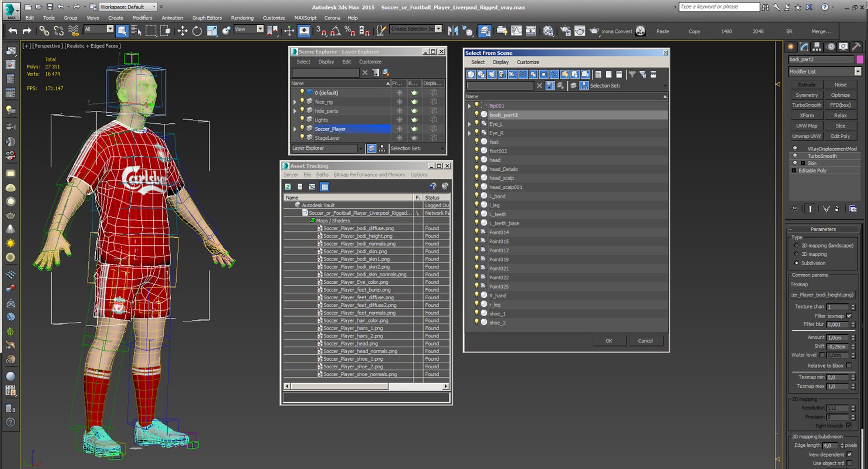Open the Graph Editors menu
Viewport: 868px width, 469px height.
(x=207, y=18)
